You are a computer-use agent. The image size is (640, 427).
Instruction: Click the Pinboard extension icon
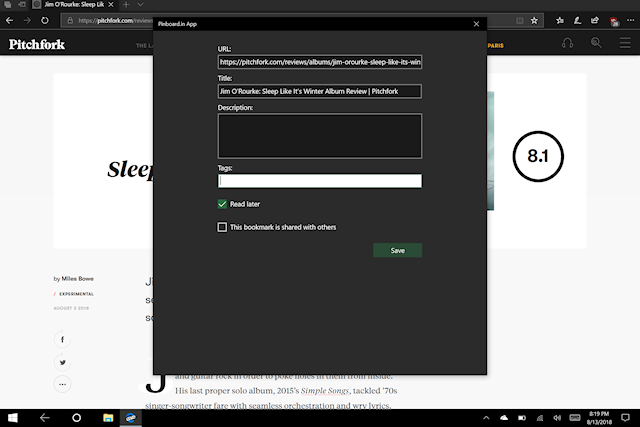tap(614, 21)
